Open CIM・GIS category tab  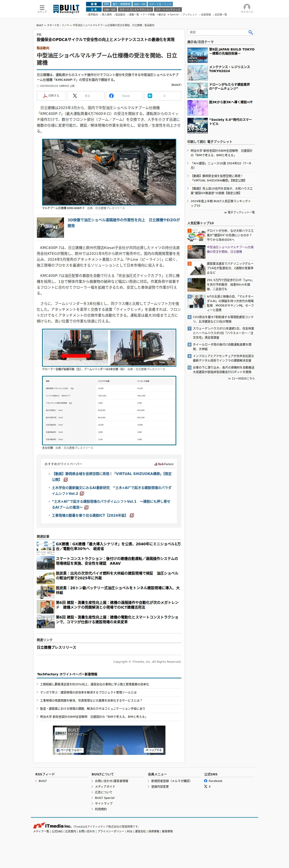(110, 9)
